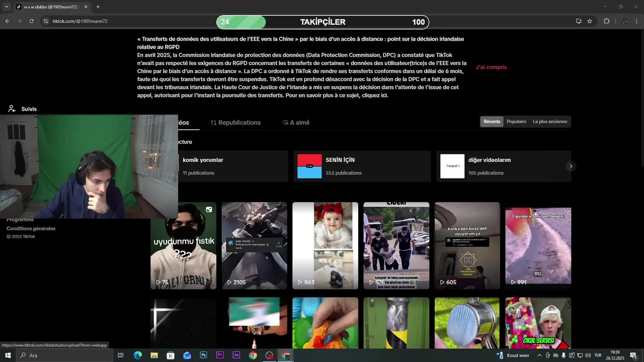Launch After Effects from the taskbar

236,355
